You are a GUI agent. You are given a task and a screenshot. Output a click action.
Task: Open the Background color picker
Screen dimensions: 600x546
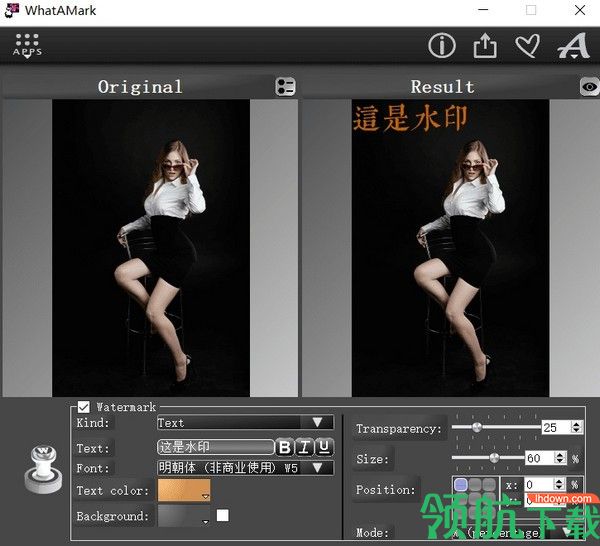click(184, 515)
